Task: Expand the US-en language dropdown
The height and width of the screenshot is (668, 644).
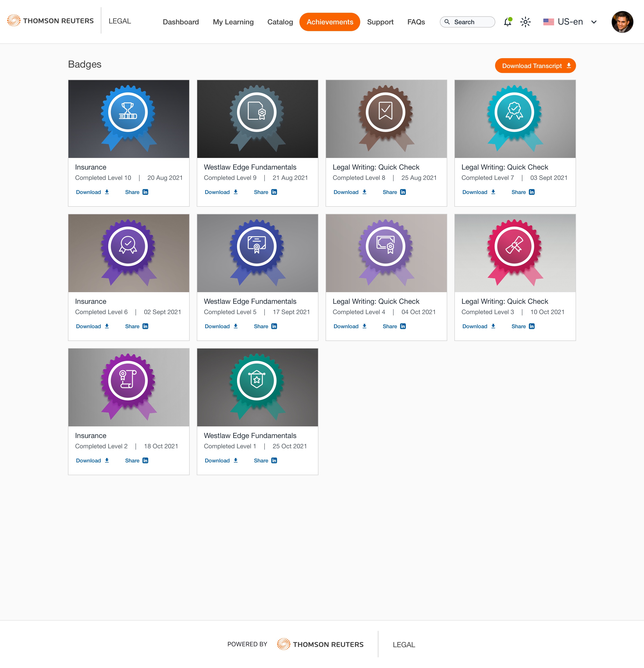Action: [570, 22]
